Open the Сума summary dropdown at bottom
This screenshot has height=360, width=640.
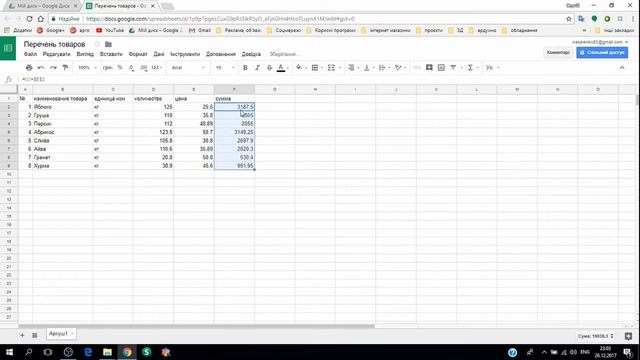coord(596,336)
